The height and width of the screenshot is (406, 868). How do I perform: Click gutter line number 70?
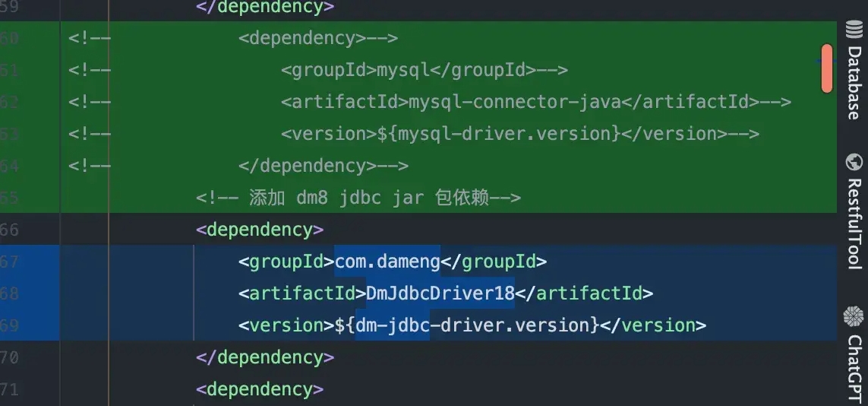coord(10,357)
